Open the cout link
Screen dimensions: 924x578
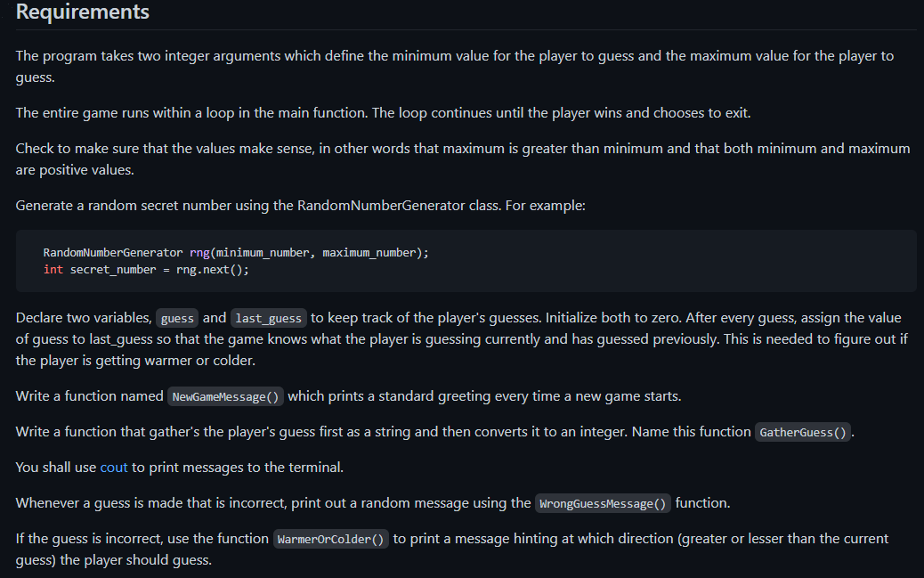114,467
